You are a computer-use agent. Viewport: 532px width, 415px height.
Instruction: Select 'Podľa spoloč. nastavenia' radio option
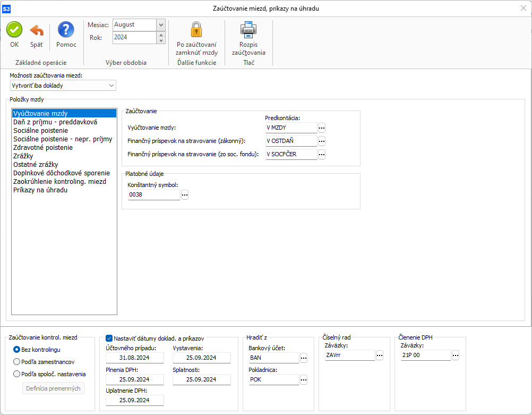coord(16,374)
